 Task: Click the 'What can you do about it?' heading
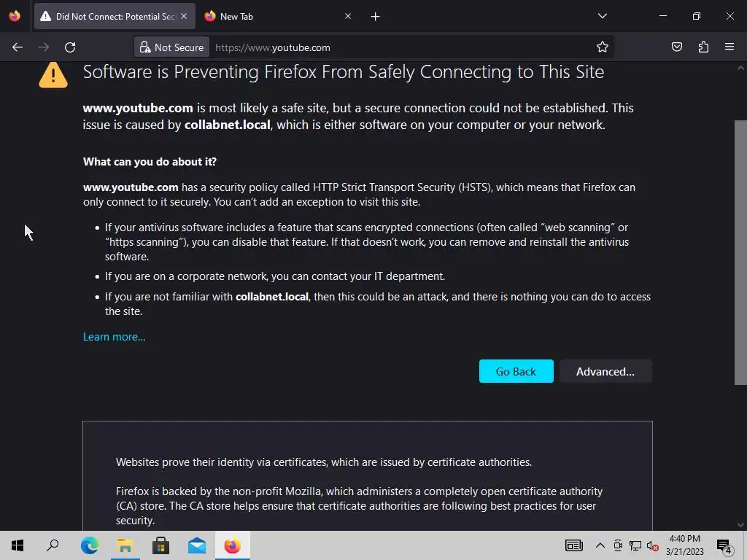click(x=150, y=162)
